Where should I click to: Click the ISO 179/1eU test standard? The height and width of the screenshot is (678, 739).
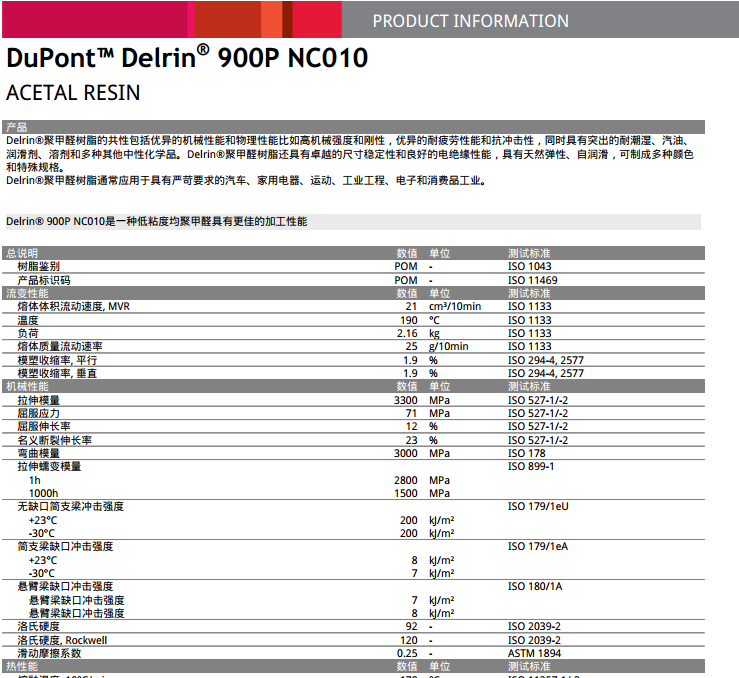(x=538, y=506)
